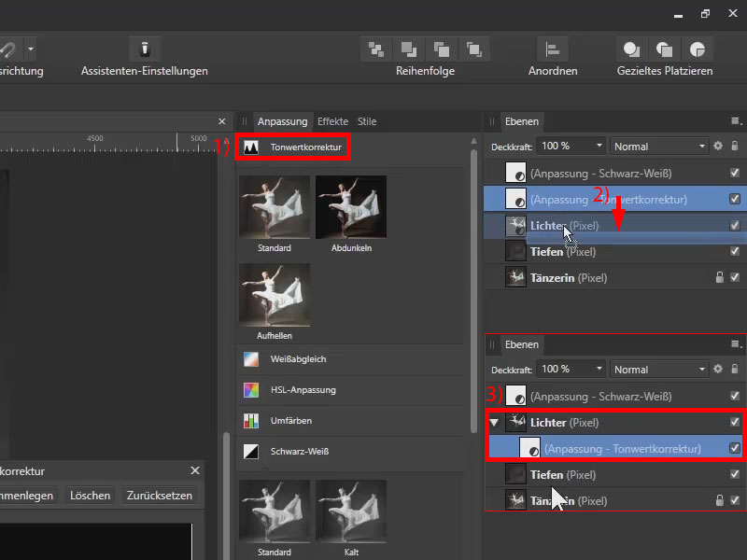This screenshot has height=560, width=747.
Task: Toggle visibility of lower Lichter layer
Action: pyautogui.click(x=735, y=422)
